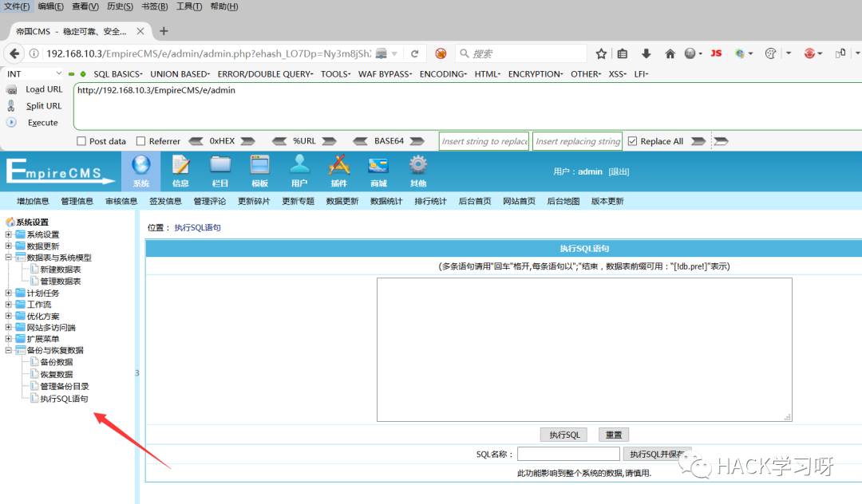Expand the 优化方案 tree node
Viewport: 862px width, 504px height.
click(x=8, y=316)
